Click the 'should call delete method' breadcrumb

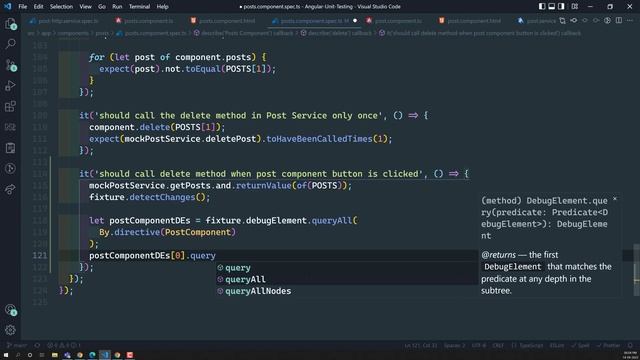click(x=480, y=33)
